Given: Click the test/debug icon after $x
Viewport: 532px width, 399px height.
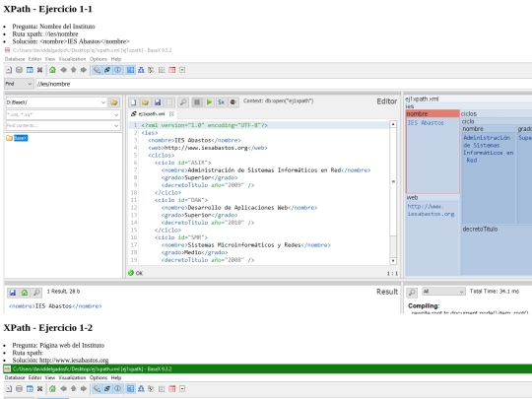Looking at the screenshot, I should (x=233, y=102).
